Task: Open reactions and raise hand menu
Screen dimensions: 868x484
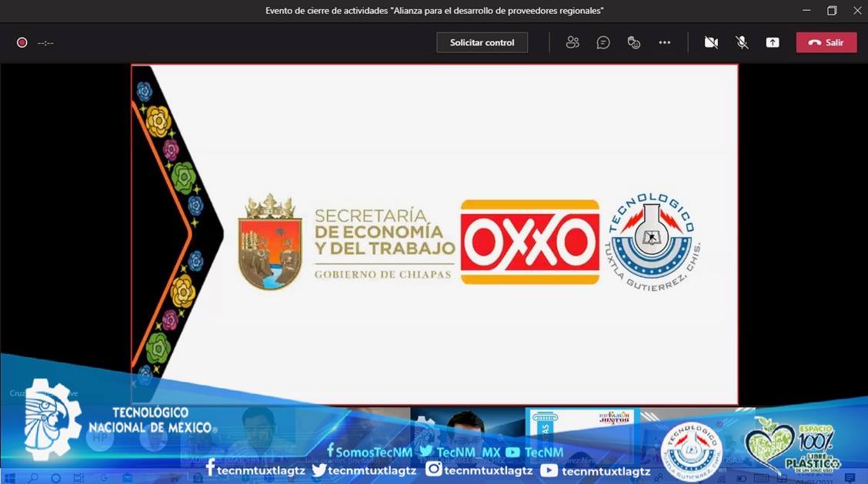Action: (x=634, y=42)
